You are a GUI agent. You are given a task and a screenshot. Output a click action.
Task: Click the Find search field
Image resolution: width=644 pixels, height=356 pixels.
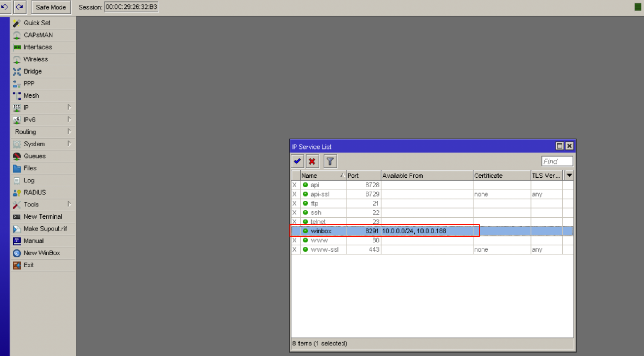pyautogui.click(x=557, y=161)
